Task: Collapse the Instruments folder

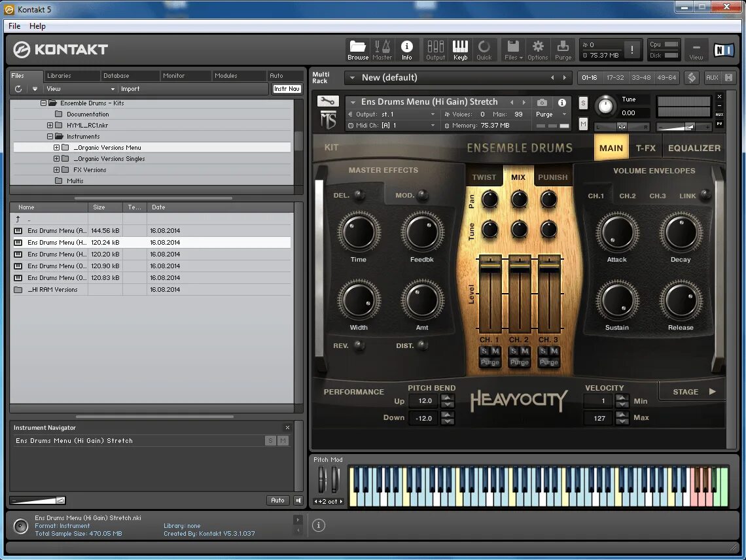Action: 50,137
